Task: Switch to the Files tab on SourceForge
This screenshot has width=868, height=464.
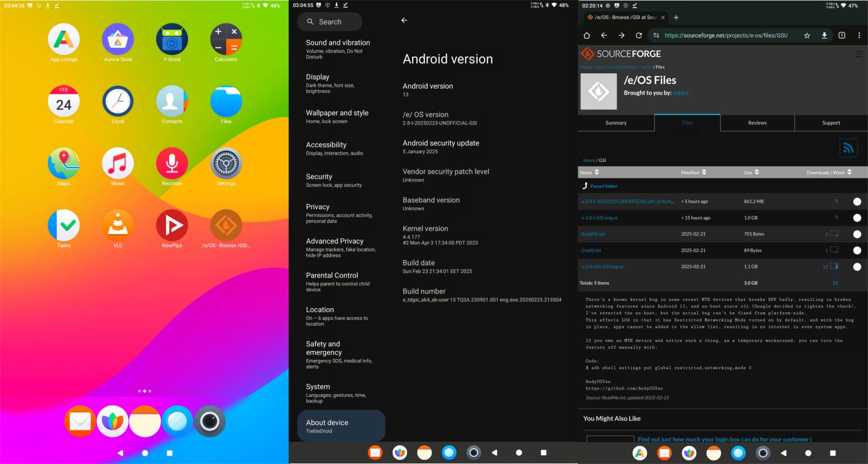Action: point(687,123)
